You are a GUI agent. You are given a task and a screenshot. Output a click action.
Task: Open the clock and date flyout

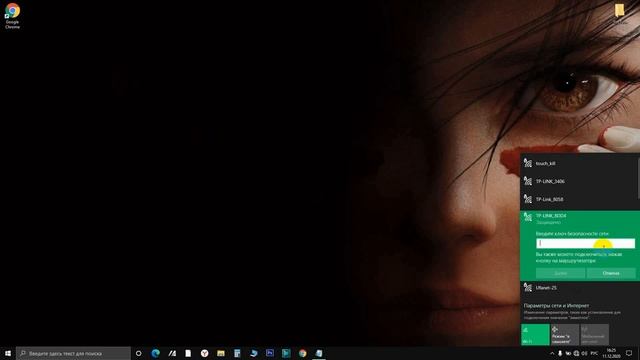[x=611, y=353]
